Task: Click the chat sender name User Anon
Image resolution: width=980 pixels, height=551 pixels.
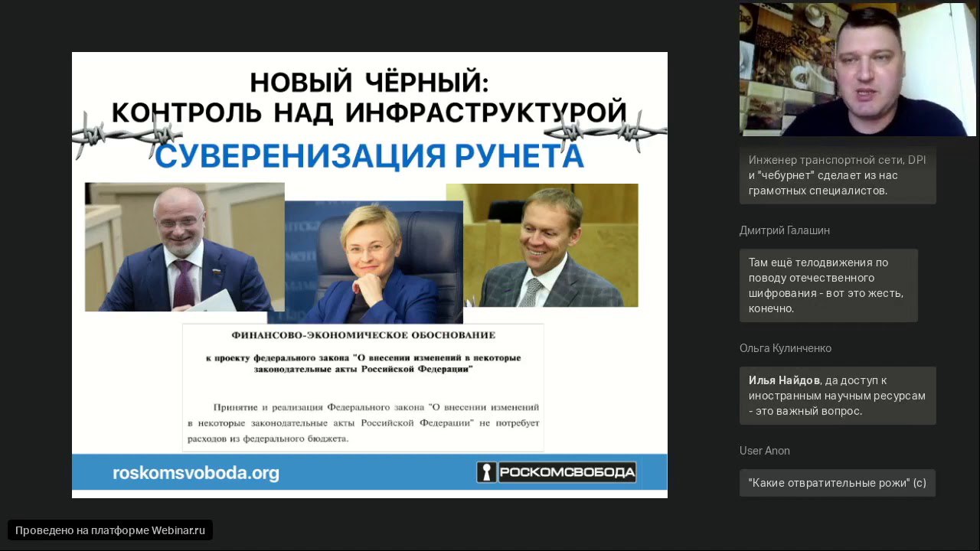Action: point(765,451)
